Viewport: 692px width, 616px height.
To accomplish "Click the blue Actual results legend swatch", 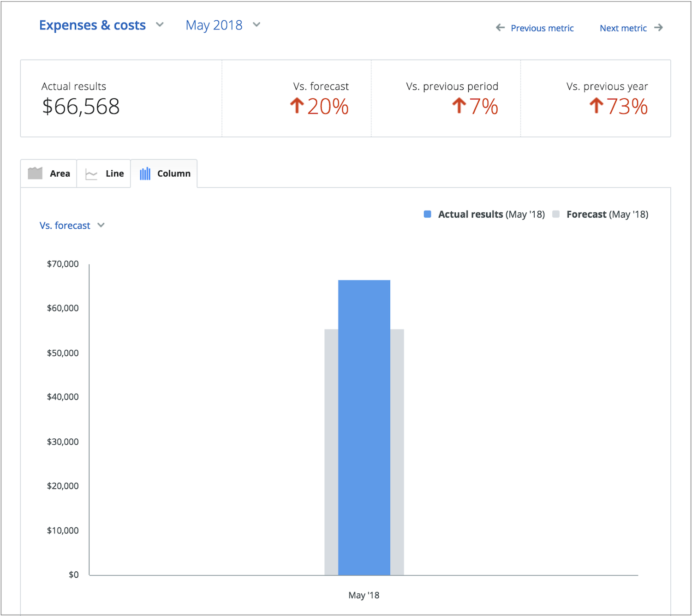I will tap(427, 214).
